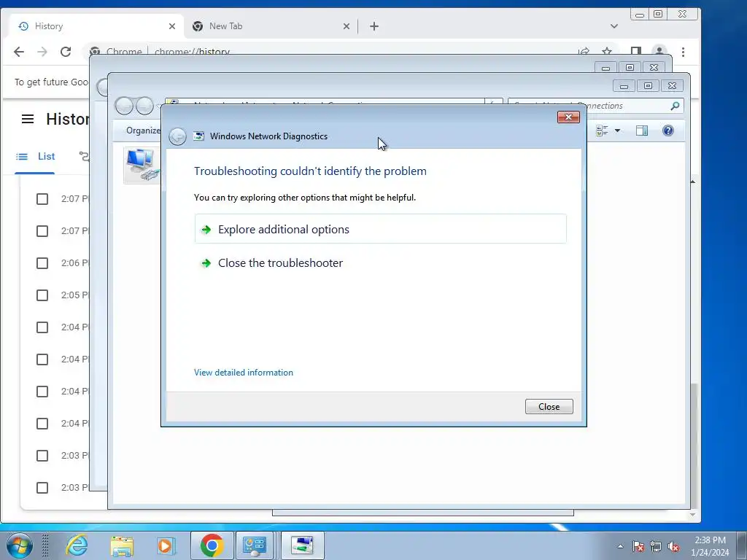
Task: Launch Internet Explorer from taskbar
Action: (x=77, y=545)
